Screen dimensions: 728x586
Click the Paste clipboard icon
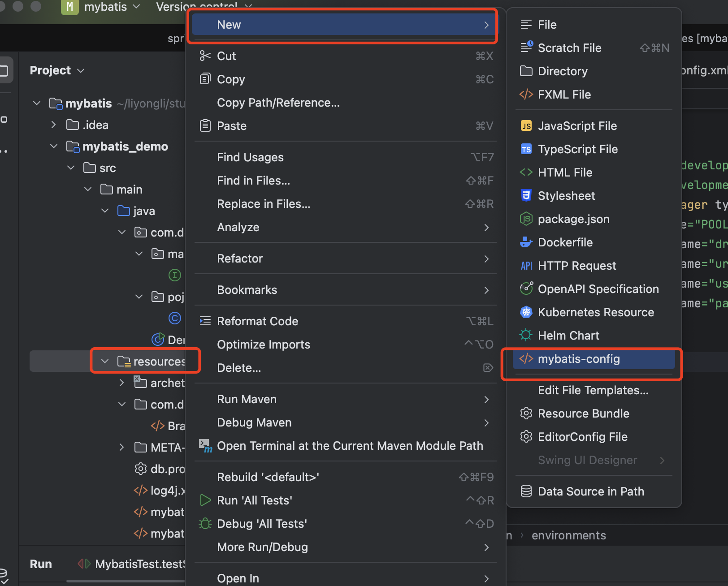(205, 125)
